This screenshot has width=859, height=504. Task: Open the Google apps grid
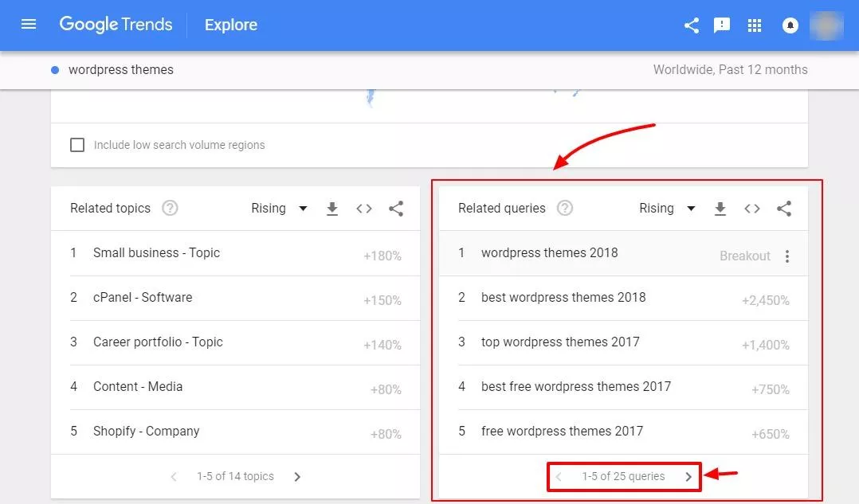coord(755,25)
